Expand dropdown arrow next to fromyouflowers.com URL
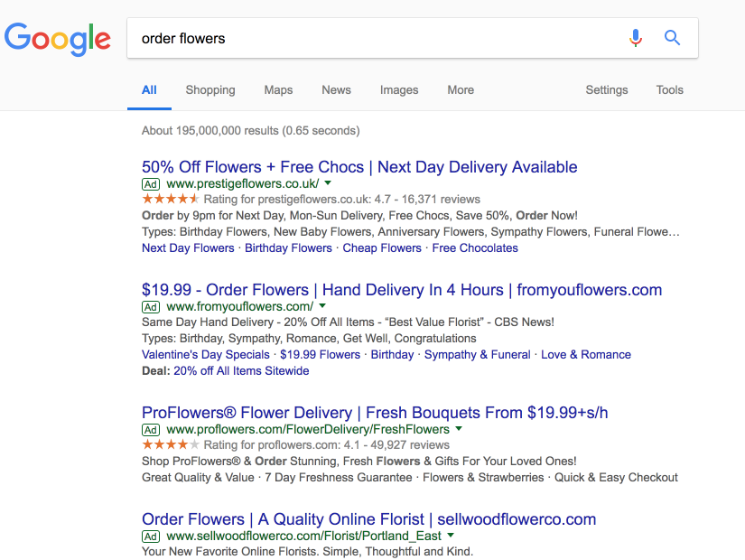The width and height of the screenshot is (745, 560). tap(322, 305)
